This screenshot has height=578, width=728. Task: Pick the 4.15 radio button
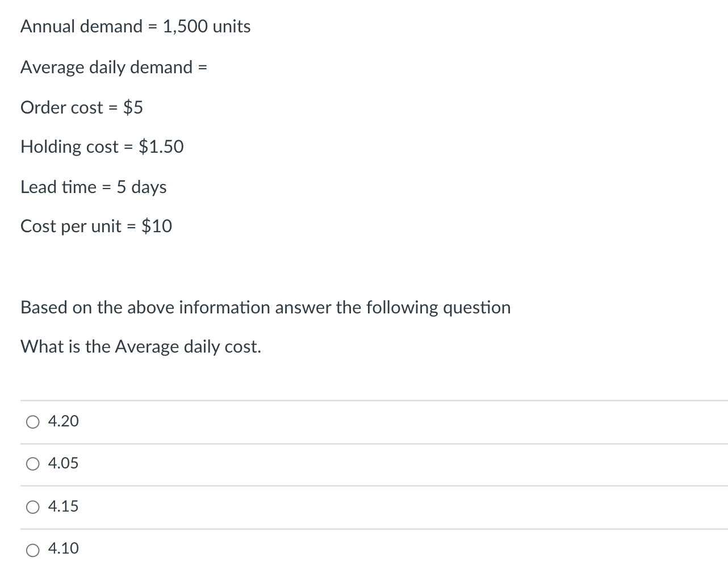click(33, 507)
